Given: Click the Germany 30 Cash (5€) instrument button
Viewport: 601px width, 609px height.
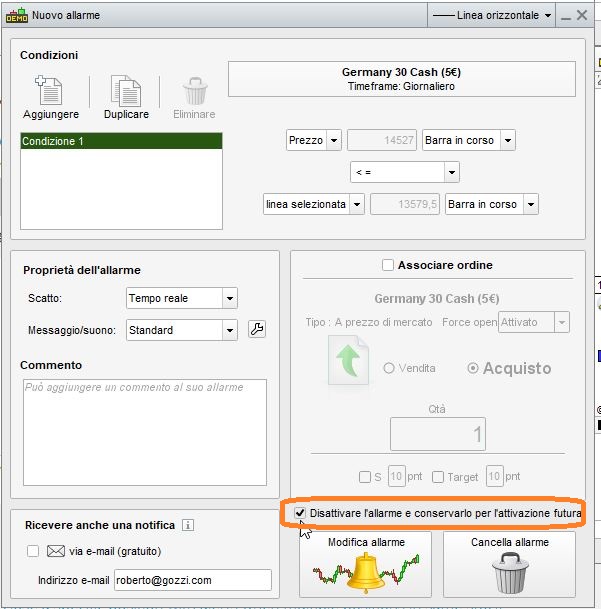Looking at the screenshot, I should [x=402, y=79].
